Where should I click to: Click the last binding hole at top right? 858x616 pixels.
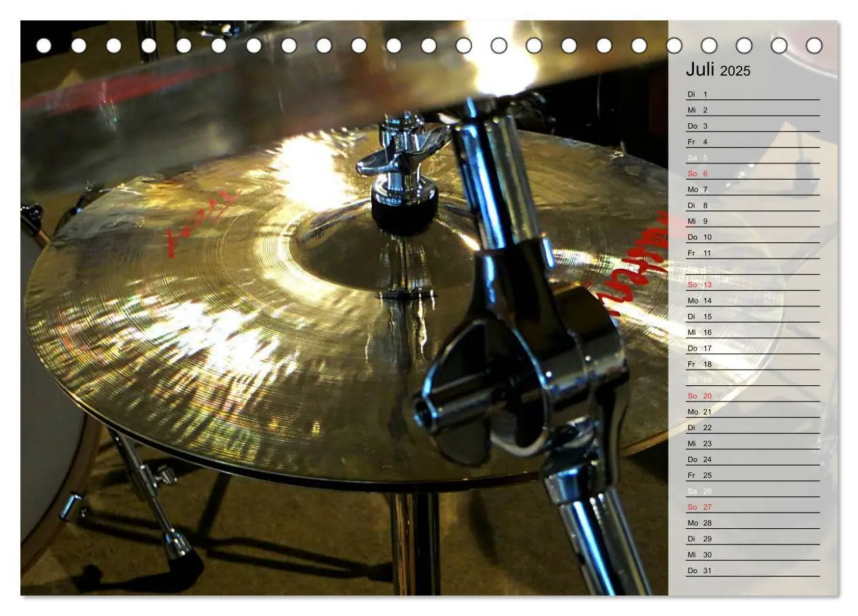(x=814, y=46)
